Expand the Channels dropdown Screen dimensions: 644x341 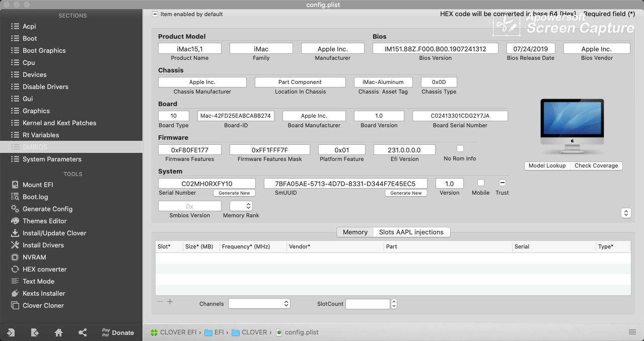(259, 303)
